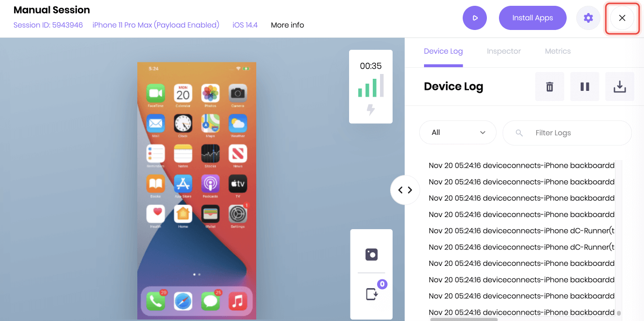The height and width of the screenshot is (321, 644).
Task: Open the More info link
Action: (288, 25)
